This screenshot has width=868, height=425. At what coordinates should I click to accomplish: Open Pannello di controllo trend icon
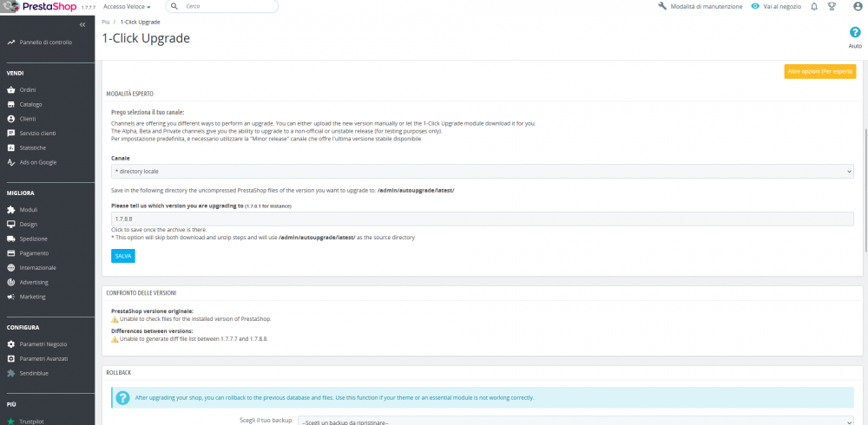(x=10, y=42)
